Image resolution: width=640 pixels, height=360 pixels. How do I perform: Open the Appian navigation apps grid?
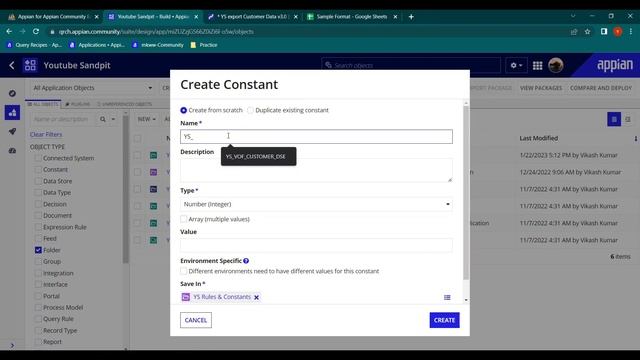(x=538, y=65)
